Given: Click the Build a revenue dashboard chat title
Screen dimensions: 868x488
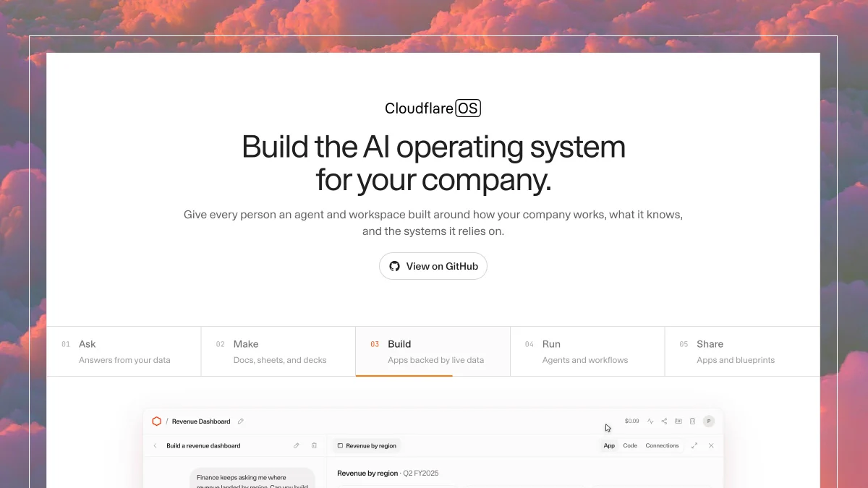Looking at the screenshot, I should [x=203, y=446].
